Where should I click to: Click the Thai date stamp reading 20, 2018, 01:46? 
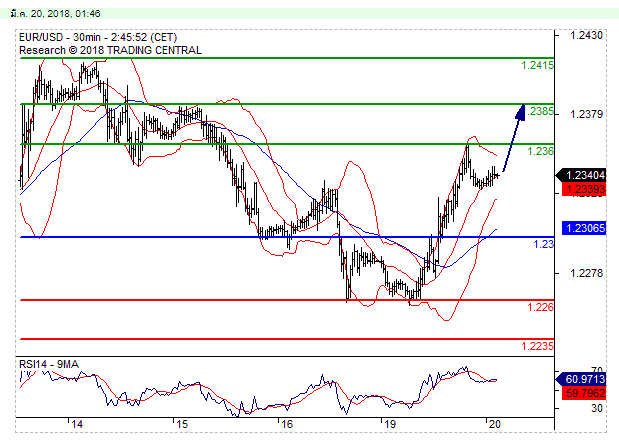tap(55, 13)
